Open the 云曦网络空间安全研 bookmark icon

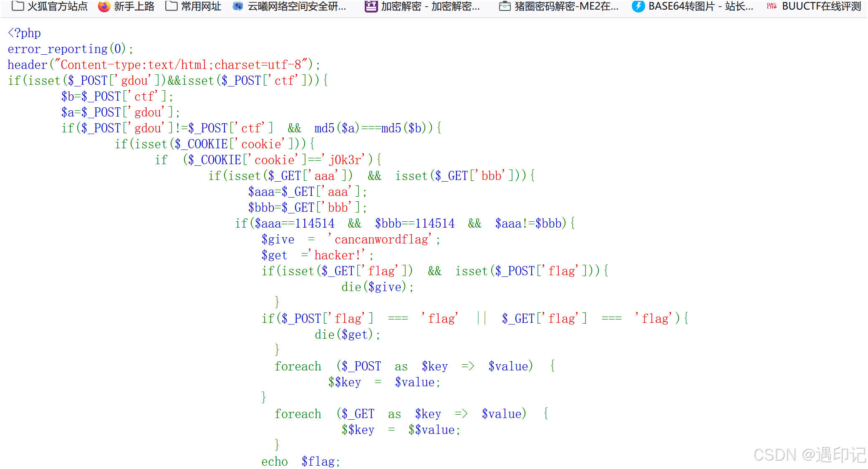pos(238,6)
